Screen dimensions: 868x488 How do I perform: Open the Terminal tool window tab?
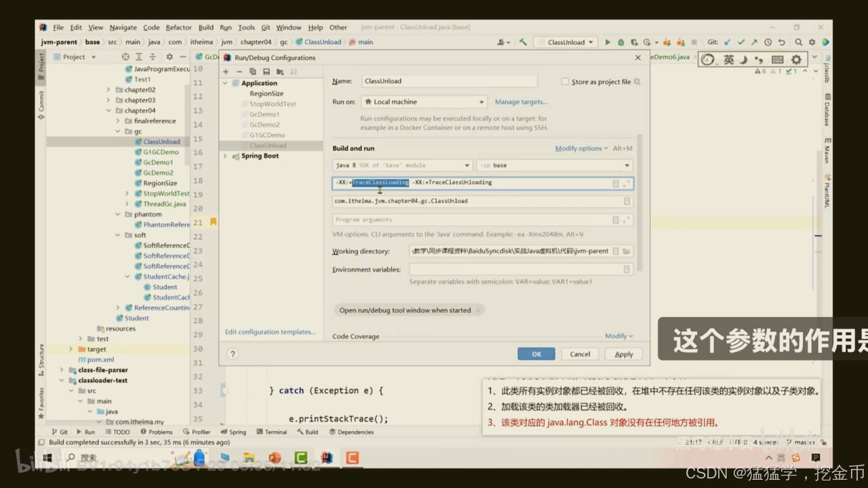click(x=271, y=432)
